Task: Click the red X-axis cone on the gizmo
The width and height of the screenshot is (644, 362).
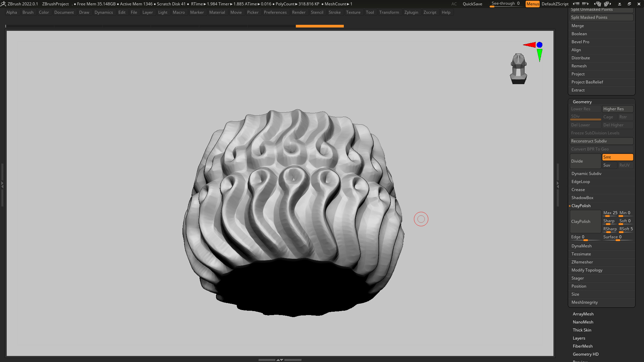Action: coord(530,45)
